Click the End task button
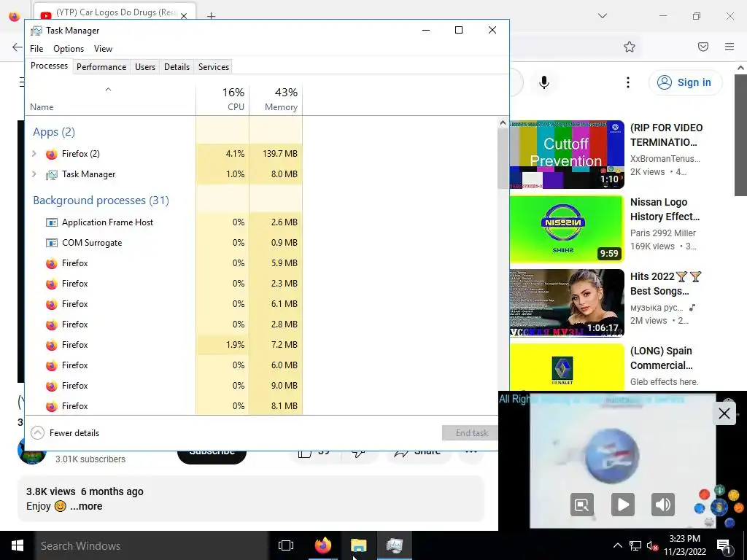Screen dimensions: 747x560 (x=470, y=433)
